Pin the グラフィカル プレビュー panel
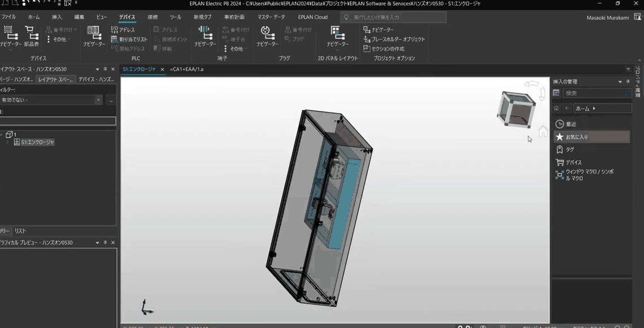 [105, 242]
